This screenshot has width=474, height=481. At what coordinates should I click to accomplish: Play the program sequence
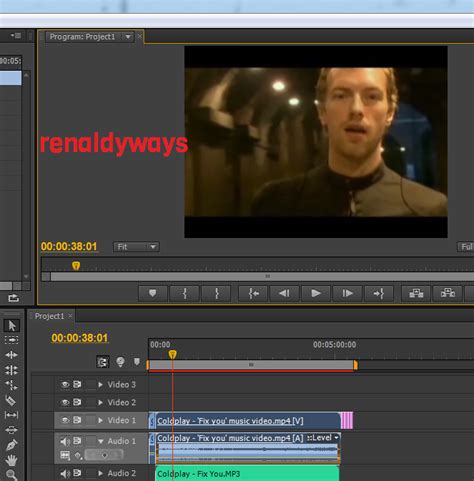tap(316, 293)
